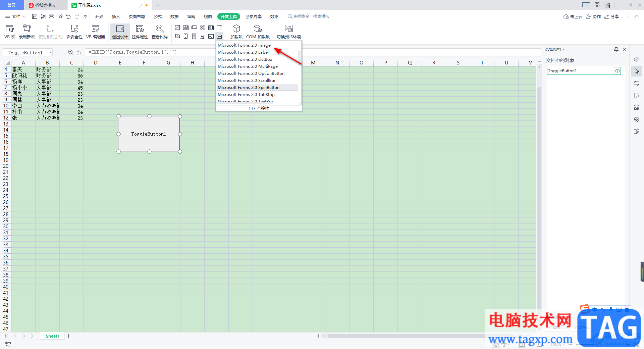
Task: Open the VB 宏 macro dialog
Action: [10, 32]
